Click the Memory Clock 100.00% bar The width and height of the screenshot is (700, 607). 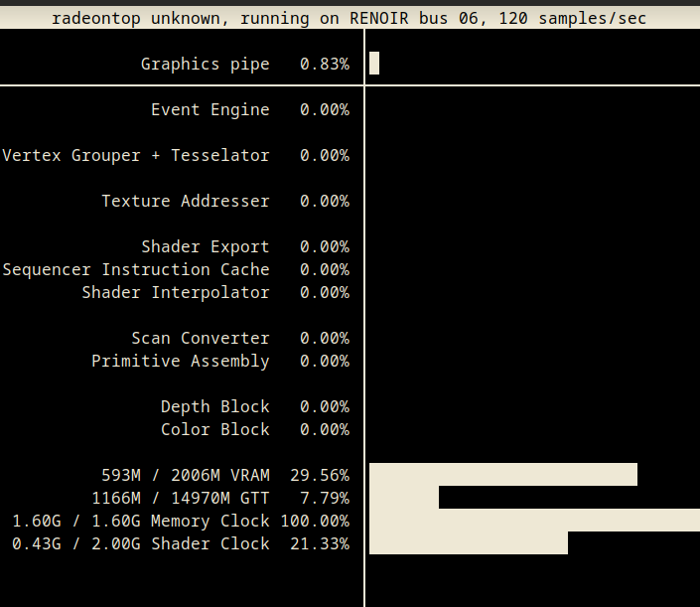pyautogui.click(x=534, y=520)
